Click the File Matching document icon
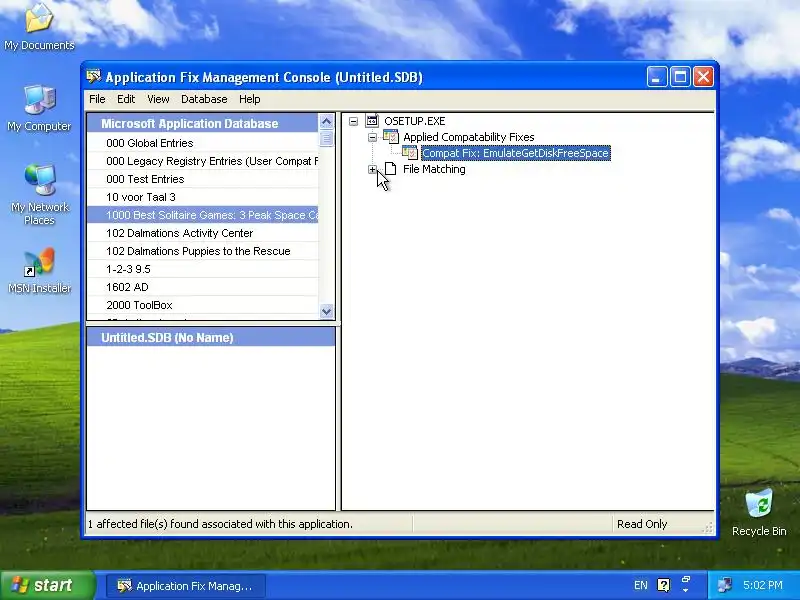The width and height of the screenshot is (800, 600). click(390, 169)
